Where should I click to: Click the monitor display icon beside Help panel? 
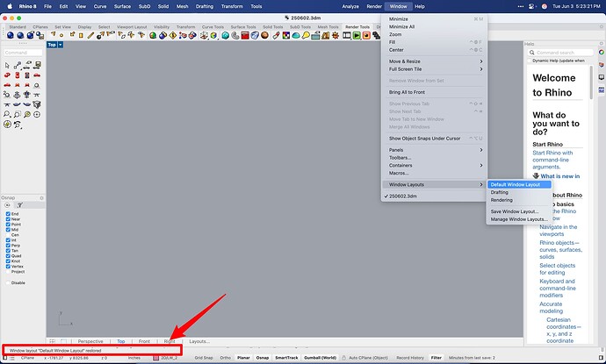pyautogui.click(x=602, y=77)
